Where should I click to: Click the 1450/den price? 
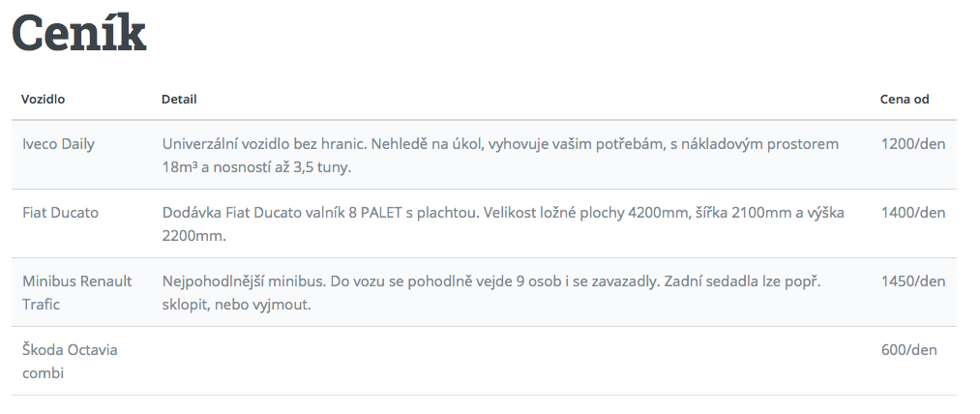pos(913,281)
